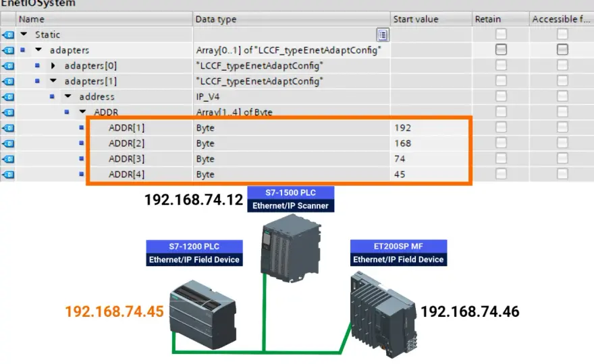The height and width of the screenshot is (364, 594).
Task: Toggle Accessible checkbox for Static row
Action: pyautogui.click(x=562, y=34)
